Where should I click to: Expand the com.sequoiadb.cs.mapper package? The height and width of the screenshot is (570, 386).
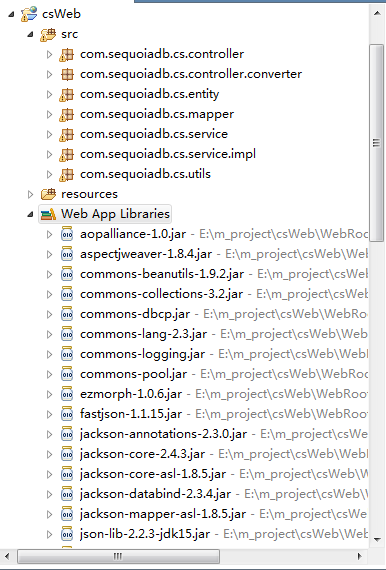49,115
